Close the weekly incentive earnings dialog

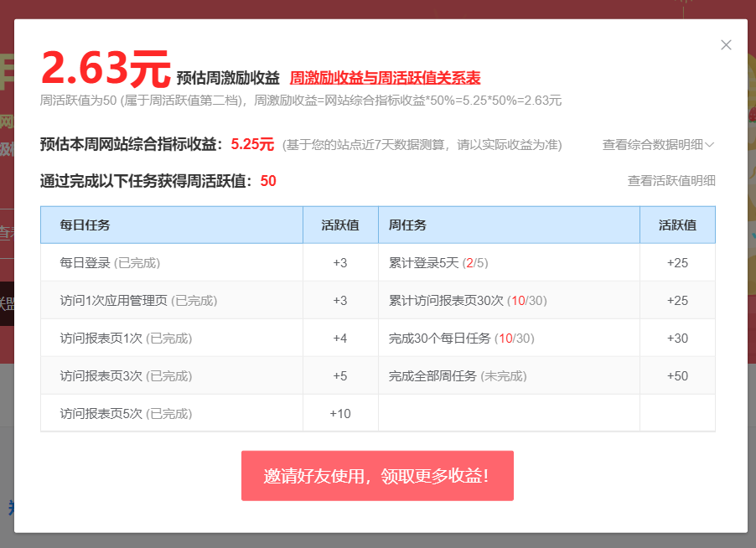coord(726,45)
